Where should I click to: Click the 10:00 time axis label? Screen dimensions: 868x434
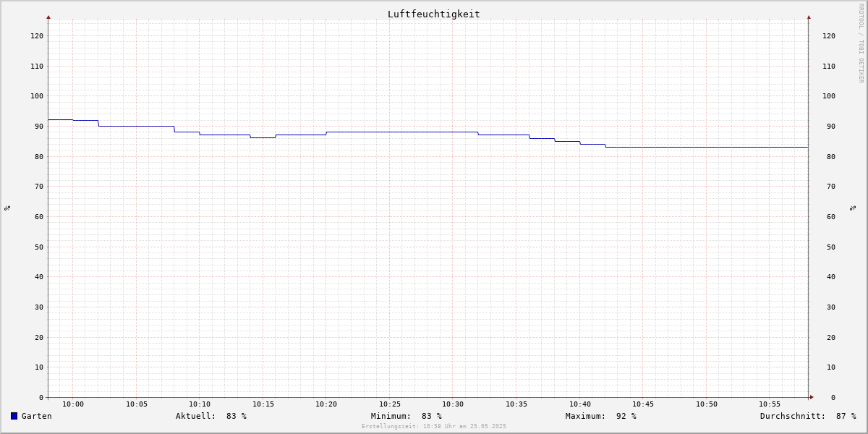pos(73,404)
